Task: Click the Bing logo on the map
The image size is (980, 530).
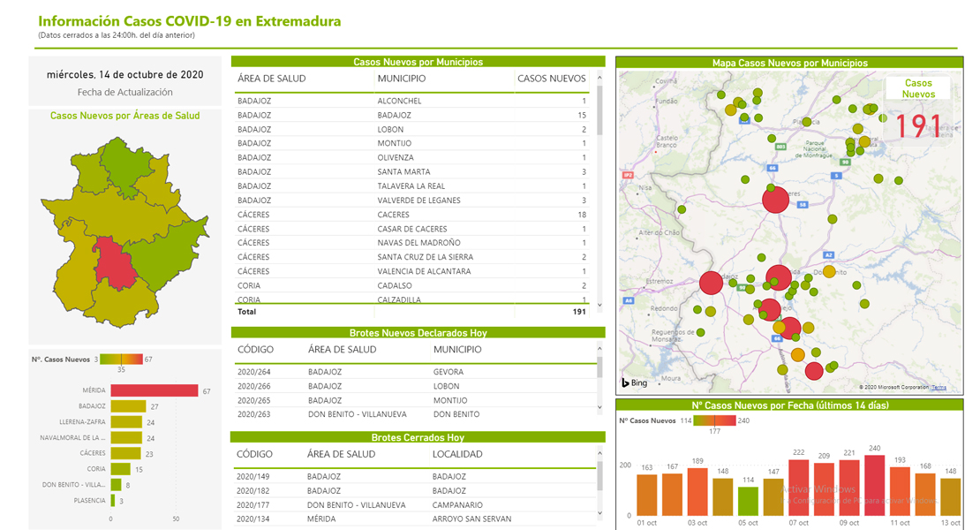Action: pos(635,382)
